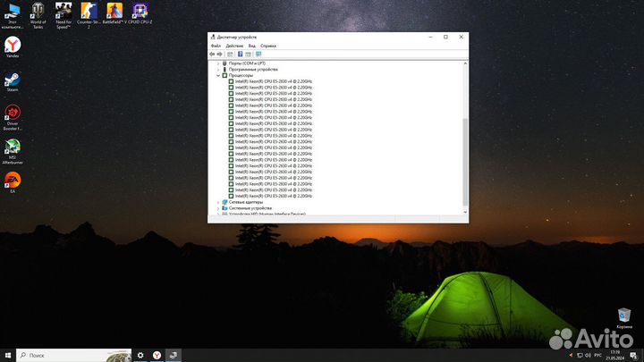Select the World of Tanks desktop icon
The width and height of the screenshot is (644, 362).
pyautogui.click(x=38, y=11)
